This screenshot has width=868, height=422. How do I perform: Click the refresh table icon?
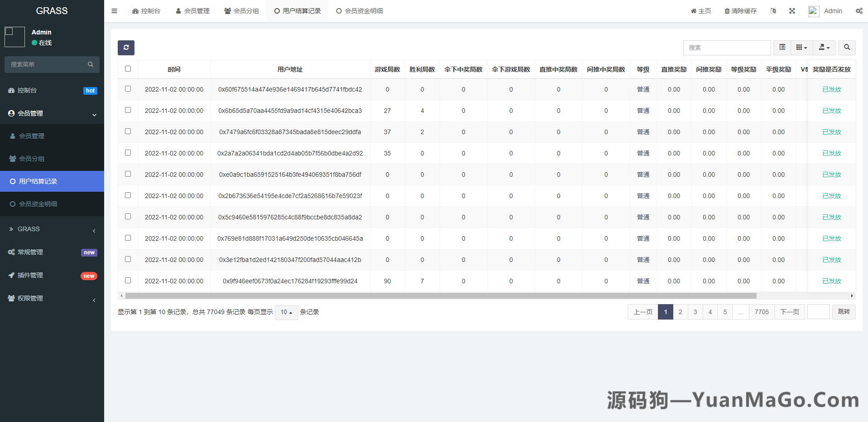click(x=126, y=48)
